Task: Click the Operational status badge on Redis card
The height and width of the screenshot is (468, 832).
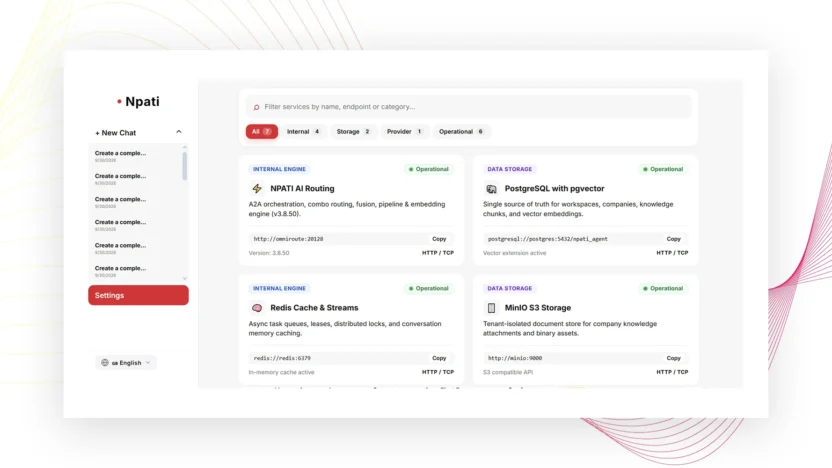Action: [429, 289]
